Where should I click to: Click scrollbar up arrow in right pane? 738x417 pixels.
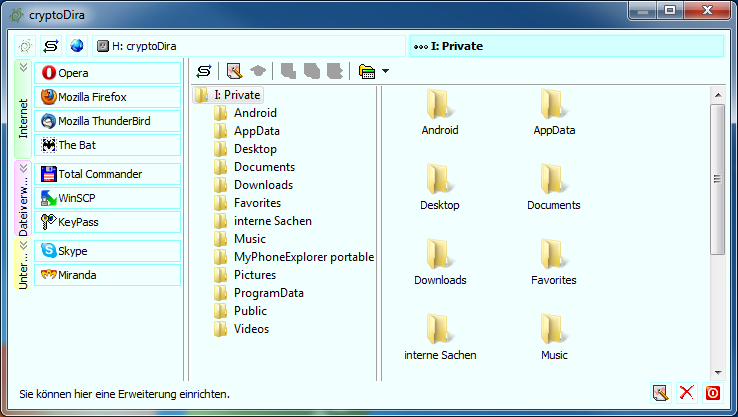[x=718, y=95]
